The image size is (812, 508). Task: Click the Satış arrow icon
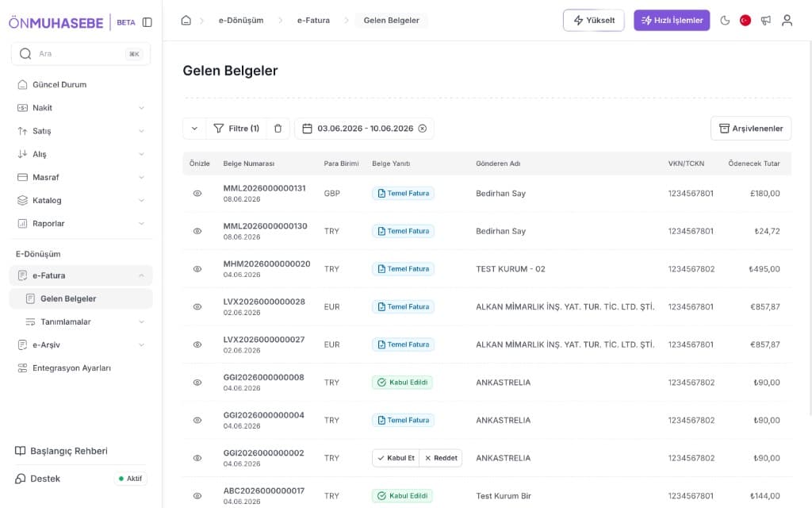click(x=22, y=131)
